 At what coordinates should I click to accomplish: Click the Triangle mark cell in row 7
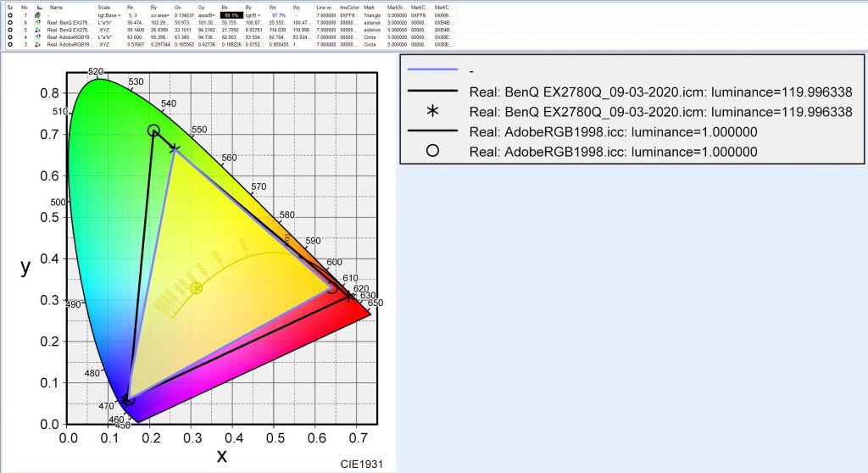372,15
